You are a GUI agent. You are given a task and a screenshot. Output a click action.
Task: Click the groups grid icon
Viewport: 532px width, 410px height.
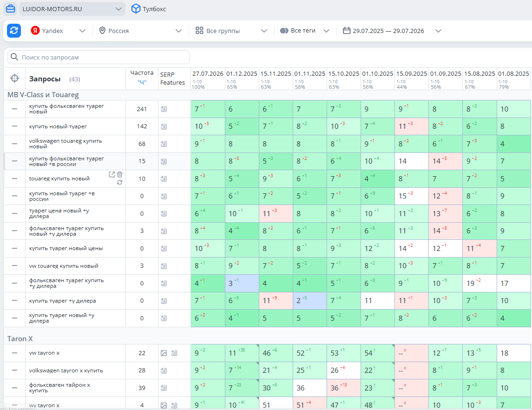tap(199, 31)
